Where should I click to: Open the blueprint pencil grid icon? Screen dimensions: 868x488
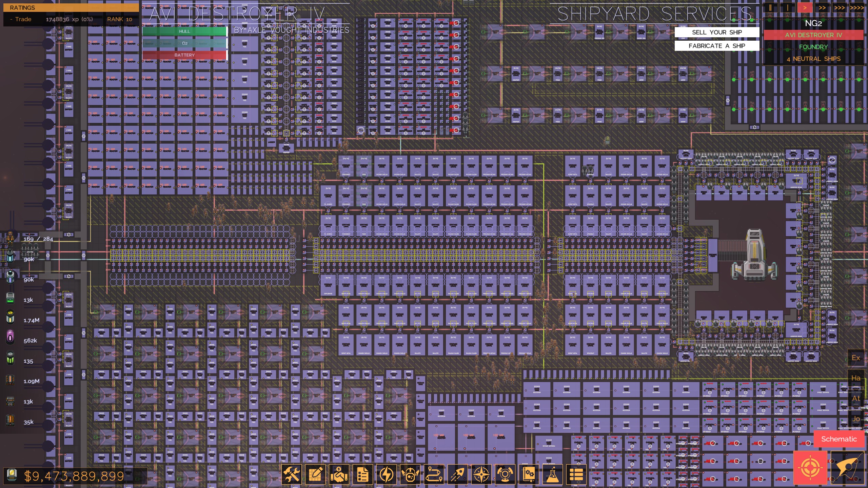pyautogui.click(x=315, y=474)
